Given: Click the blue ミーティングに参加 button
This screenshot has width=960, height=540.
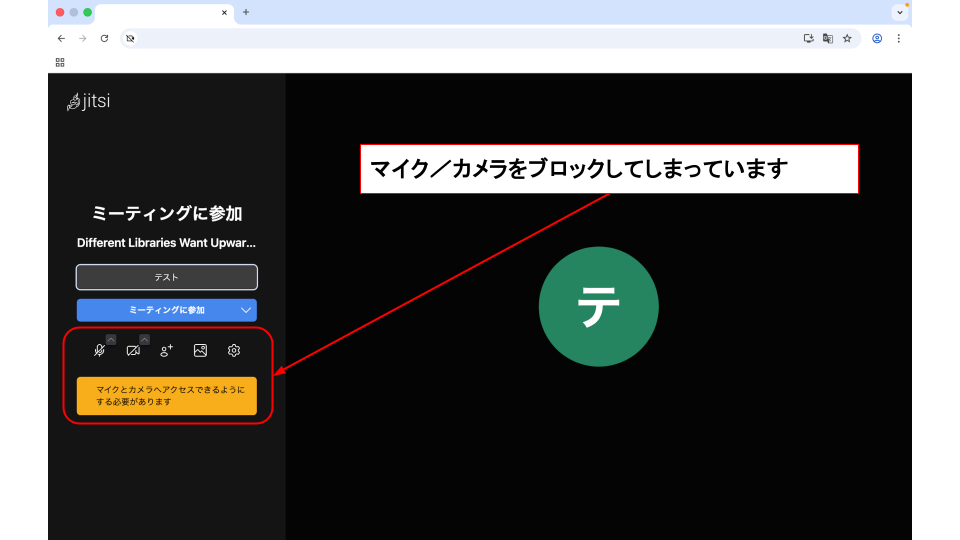Looking at the screenshot, I should click(158, 310).
